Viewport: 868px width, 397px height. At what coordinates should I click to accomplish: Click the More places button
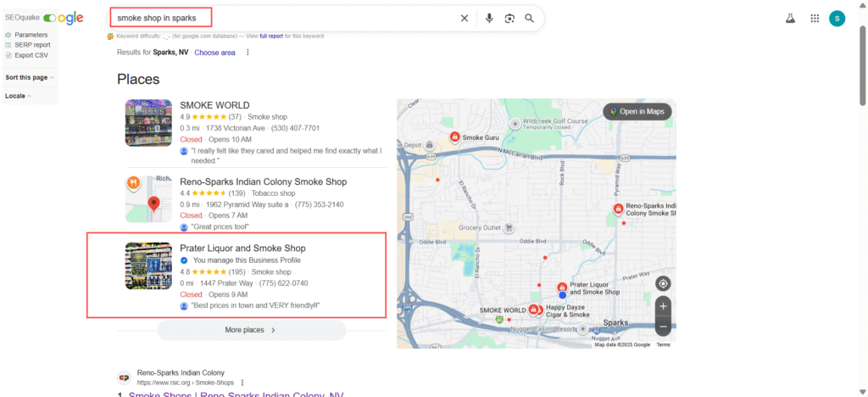click(251, 330)
